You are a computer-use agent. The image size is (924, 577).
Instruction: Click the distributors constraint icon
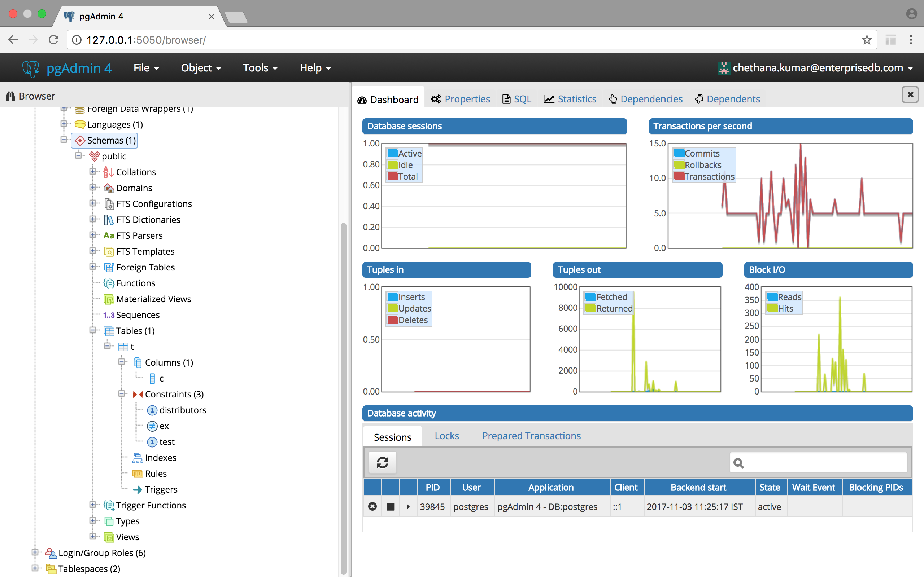coord(152,410)
